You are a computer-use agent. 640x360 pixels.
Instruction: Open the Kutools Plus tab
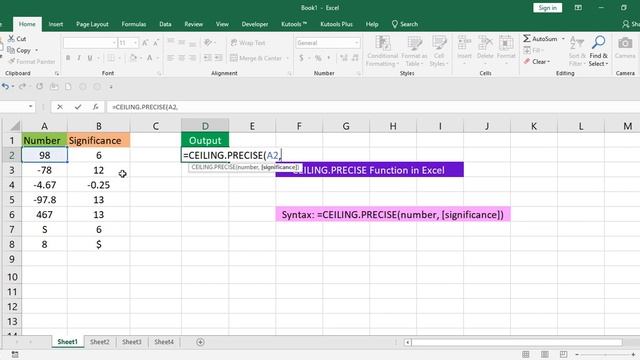tap(336, 24)
